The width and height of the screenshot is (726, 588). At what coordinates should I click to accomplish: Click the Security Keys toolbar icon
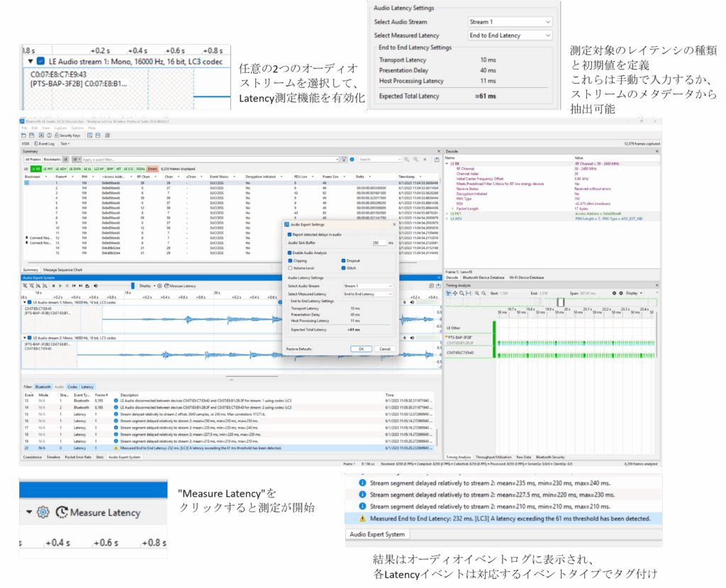point(67,135)
